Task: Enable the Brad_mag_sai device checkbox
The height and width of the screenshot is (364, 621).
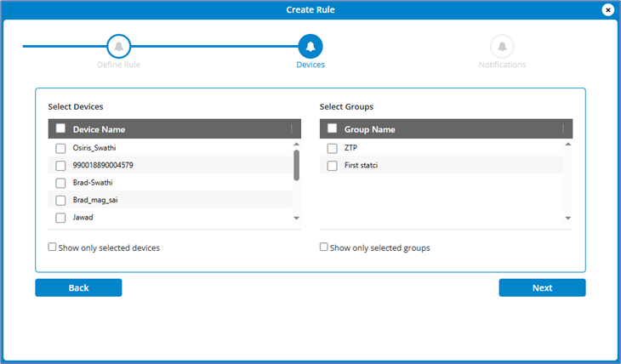Action: coord(60,201)
